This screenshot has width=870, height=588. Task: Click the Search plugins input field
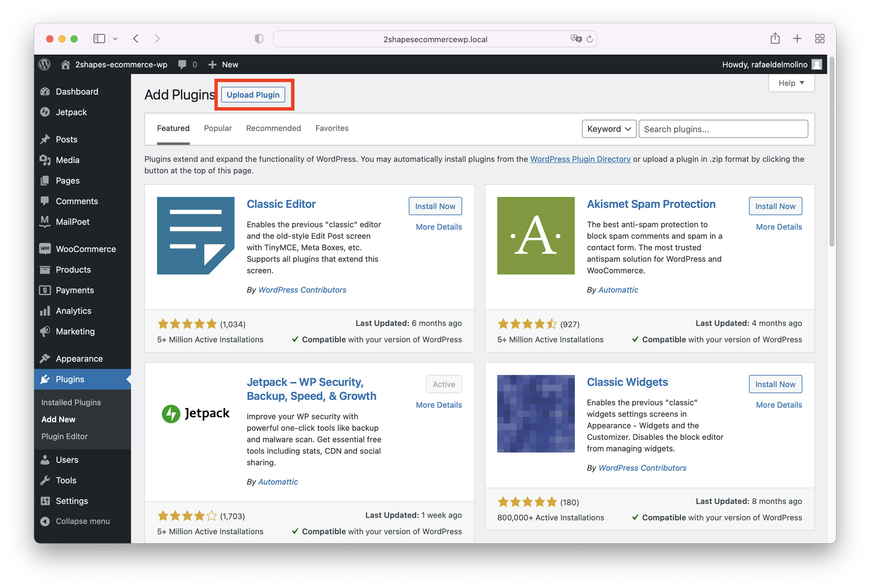point(723,129)
